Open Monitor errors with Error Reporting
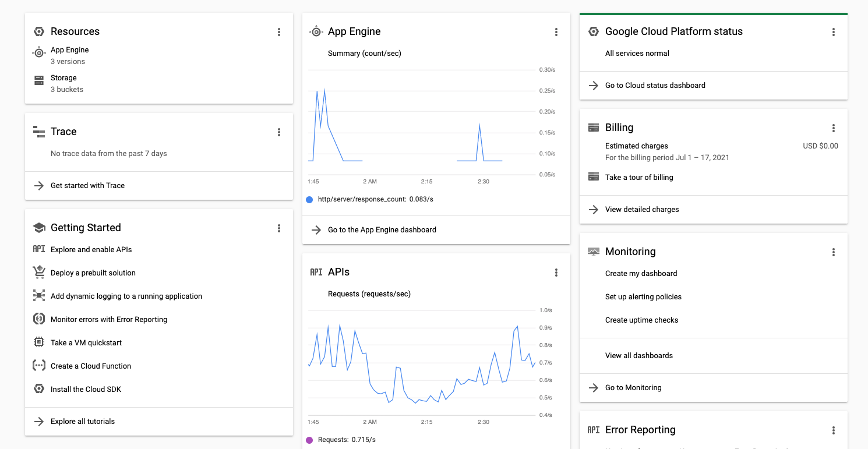 (x=109, y=319)
